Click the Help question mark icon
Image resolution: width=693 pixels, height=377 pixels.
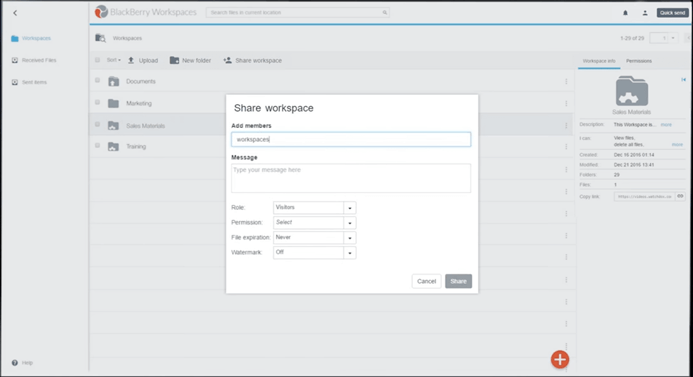(15, 363)
